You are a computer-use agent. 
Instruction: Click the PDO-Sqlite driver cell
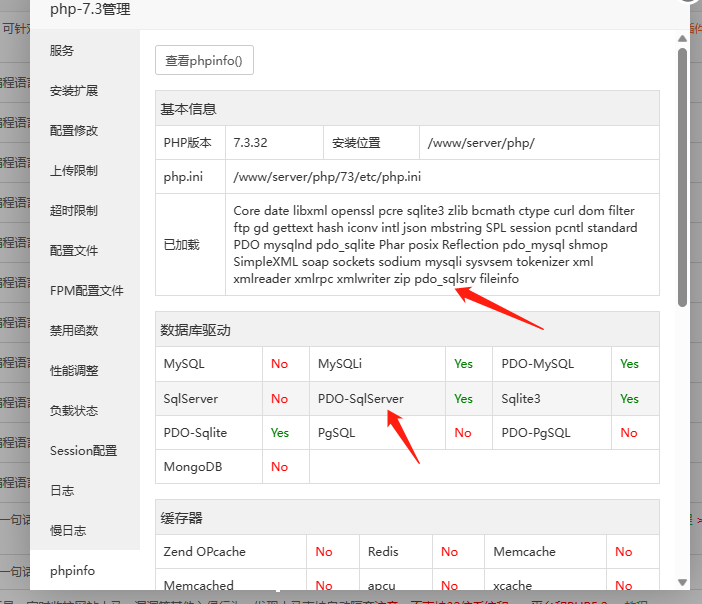coord(209,433)
